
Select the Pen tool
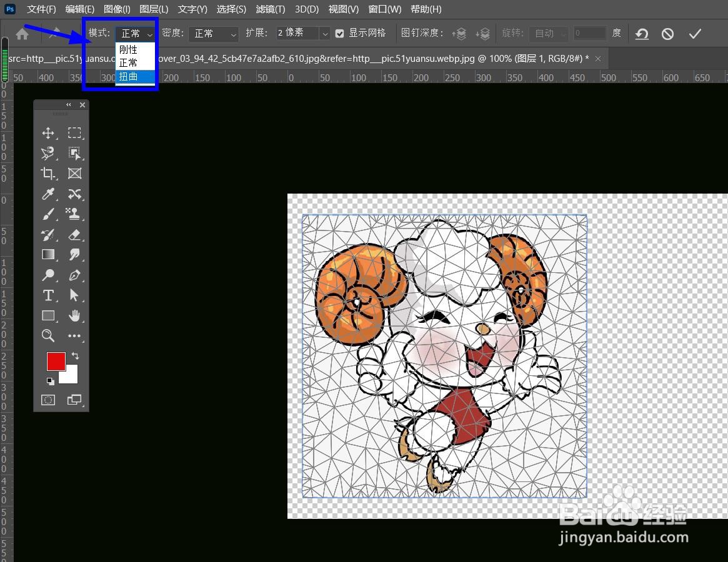pos(74,275)
